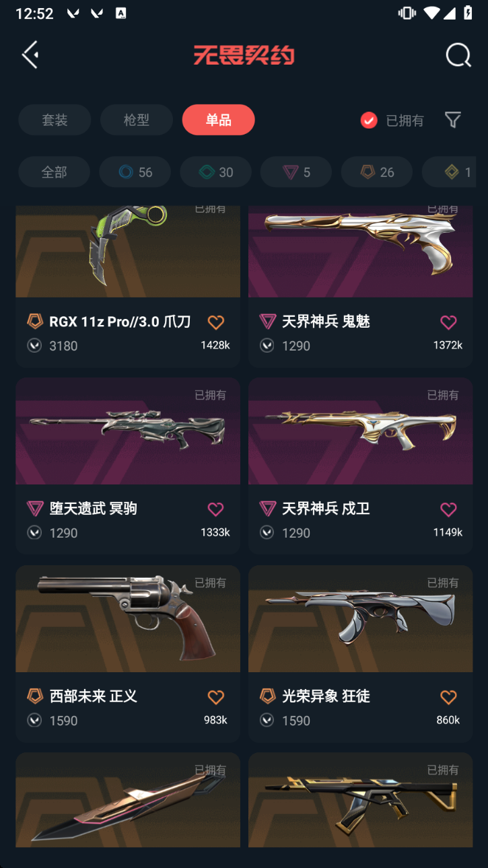Select the 单品 tab

219,120
